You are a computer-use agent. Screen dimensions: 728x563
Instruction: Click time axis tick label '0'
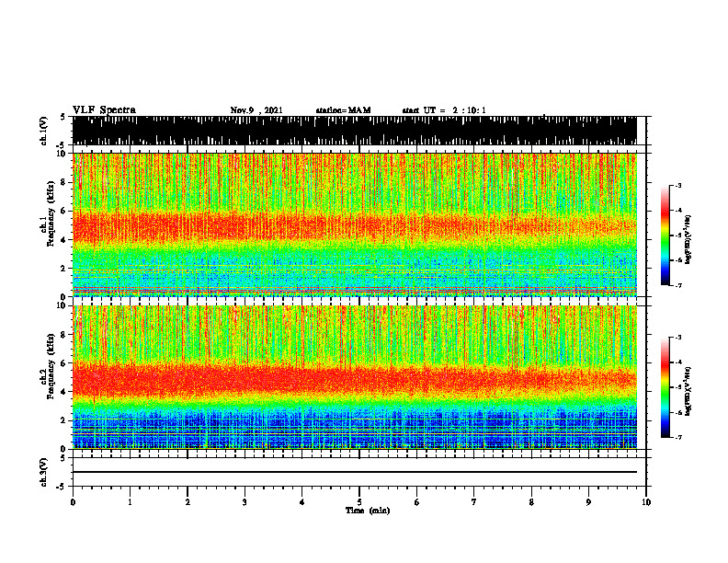pyautogui.click(x=73, y=502)
